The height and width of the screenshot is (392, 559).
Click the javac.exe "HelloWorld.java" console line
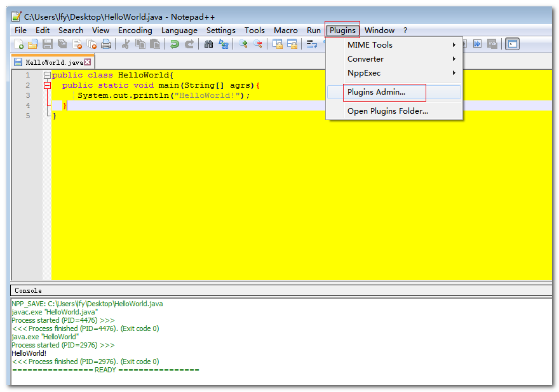point(55,312)
